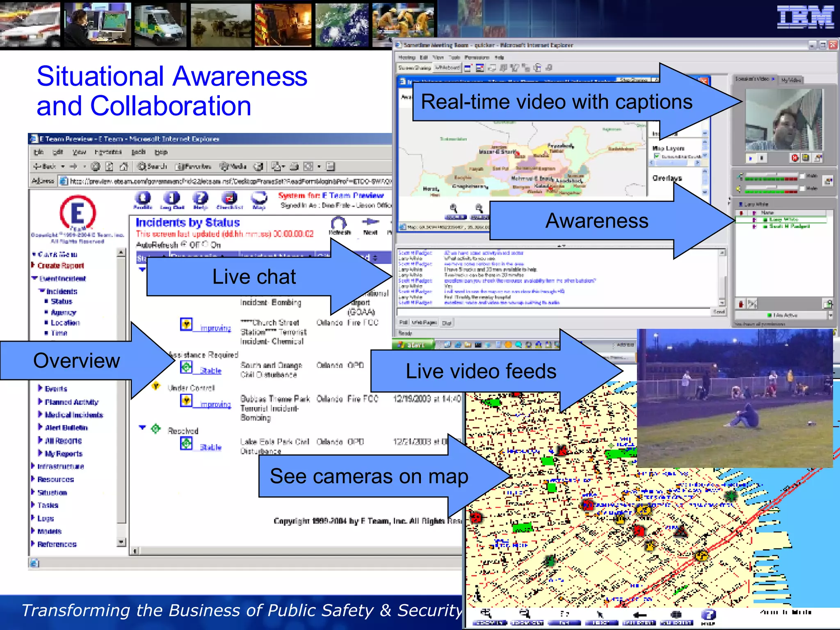This screenshot has height=630, width=840.
Task: Click the zoom-out tool on the street map toolbar
Action: click(x=526, y=617)
